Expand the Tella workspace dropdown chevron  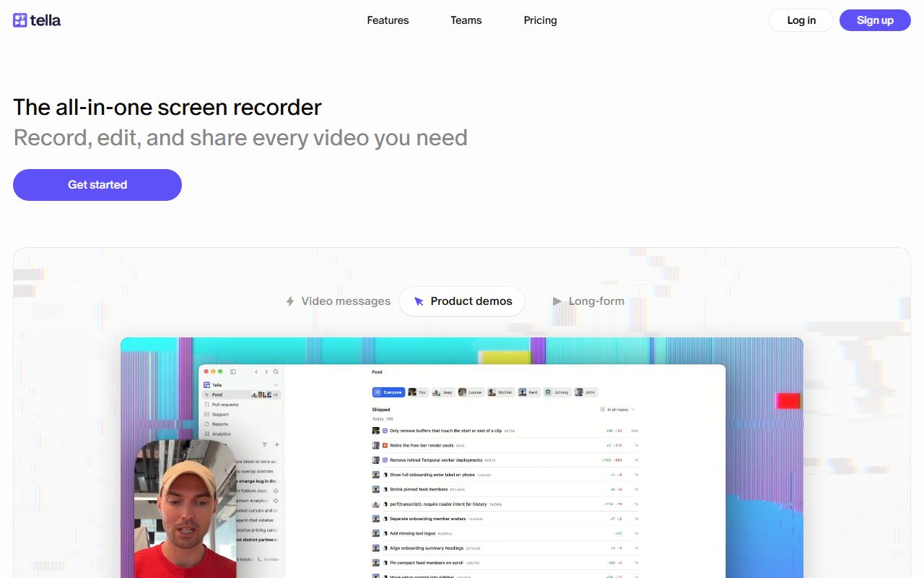[x=276, y=385]
